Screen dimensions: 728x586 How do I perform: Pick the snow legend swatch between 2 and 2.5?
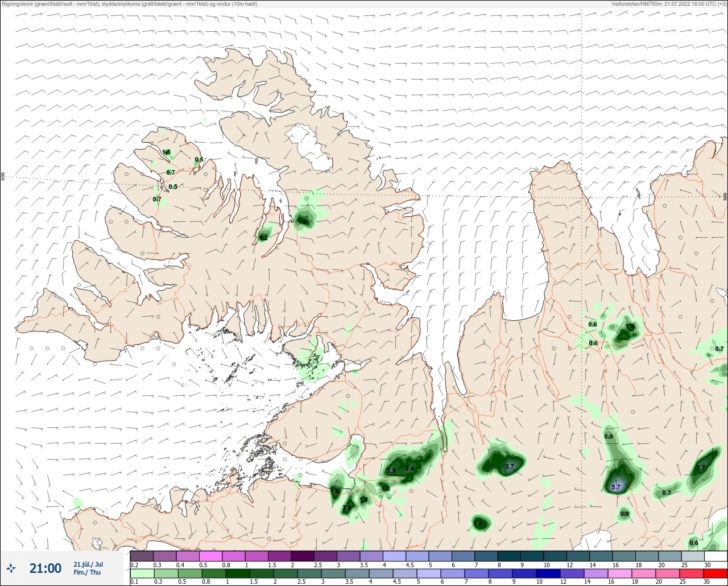(302, 556)
